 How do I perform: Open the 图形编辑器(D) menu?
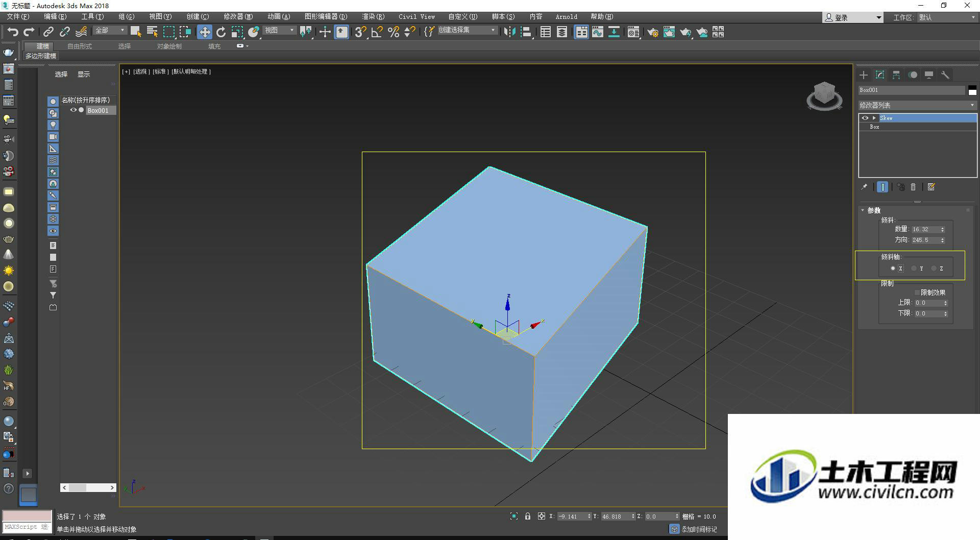326,17
